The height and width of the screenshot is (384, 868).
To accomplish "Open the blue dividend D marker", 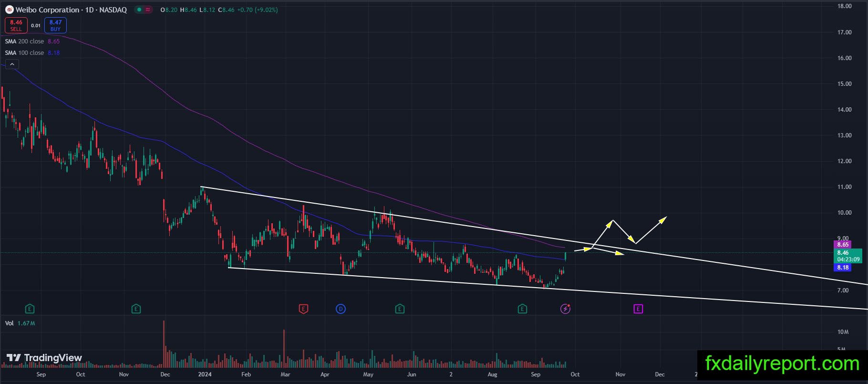I will tap(341, 309).
